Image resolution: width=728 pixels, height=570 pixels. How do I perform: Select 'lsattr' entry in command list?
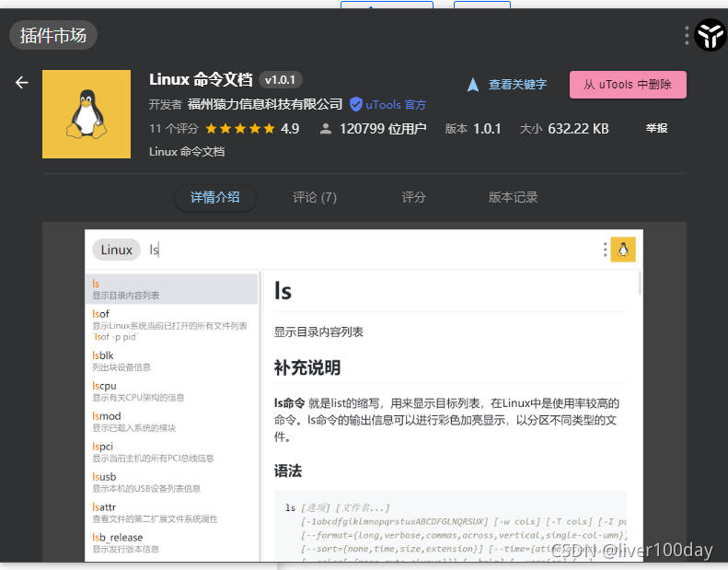click(171, 512)
